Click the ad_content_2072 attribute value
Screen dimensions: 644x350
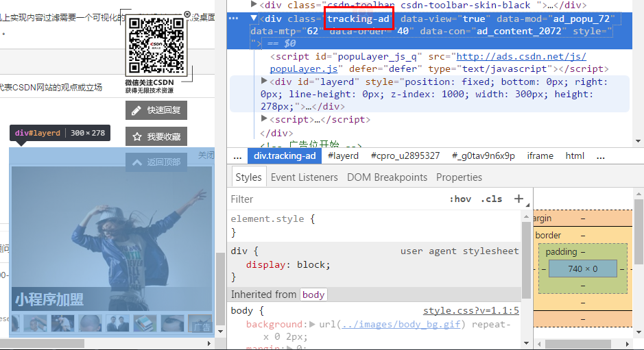click(518, 32)
